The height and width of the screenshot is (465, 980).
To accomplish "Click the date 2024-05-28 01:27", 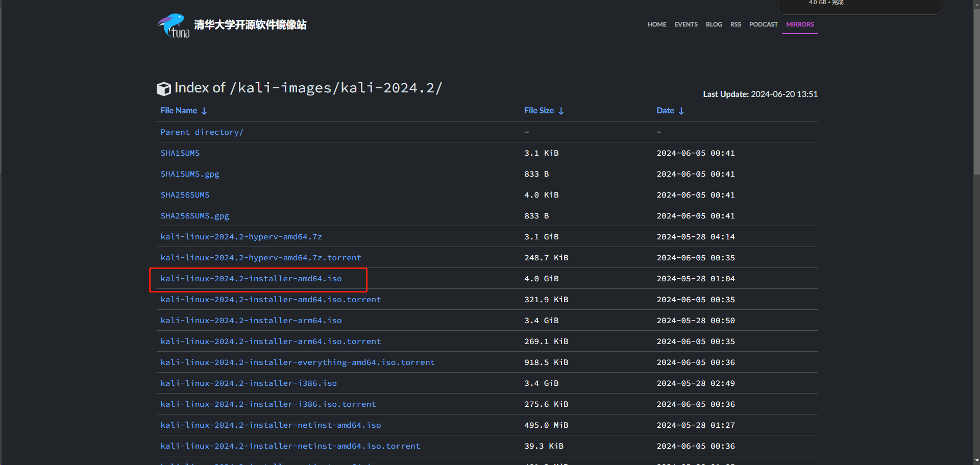I will (x=696, y=425).
